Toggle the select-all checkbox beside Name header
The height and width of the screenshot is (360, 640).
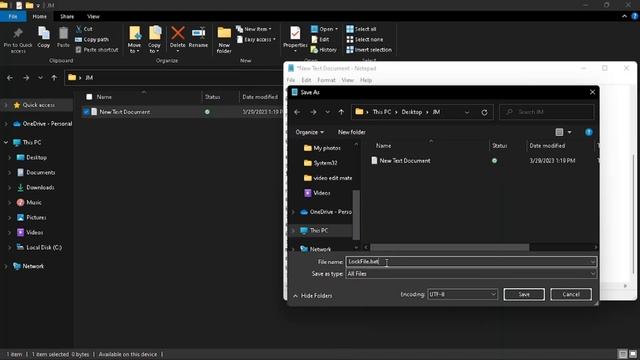[89, 97]
